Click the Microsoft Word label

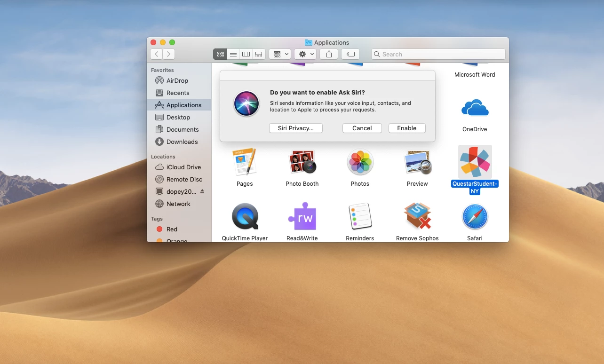[x=475, y=74]
